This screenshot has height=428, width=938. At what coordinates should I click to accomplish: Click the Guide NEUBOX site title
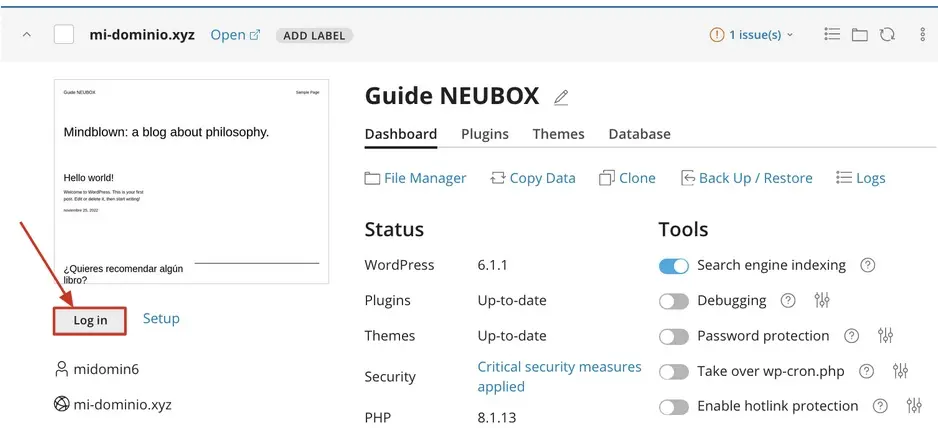coord(452,96)
